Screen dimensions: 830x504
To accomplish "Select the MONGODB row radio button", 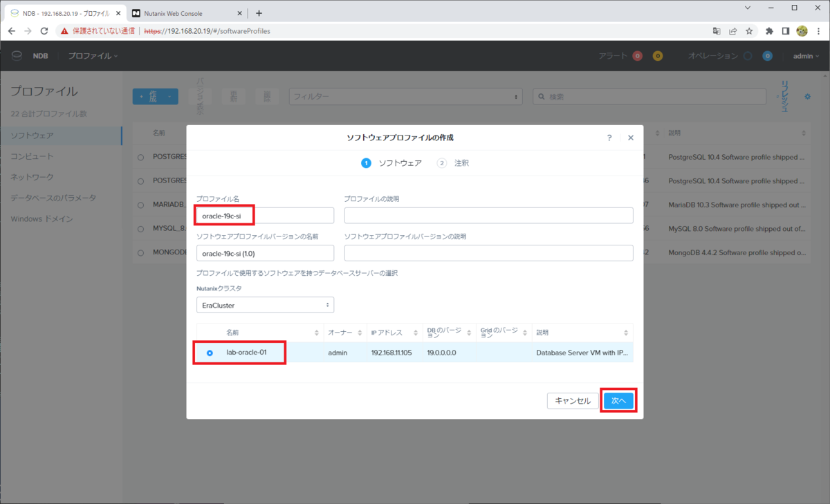I will coord(140,253).
